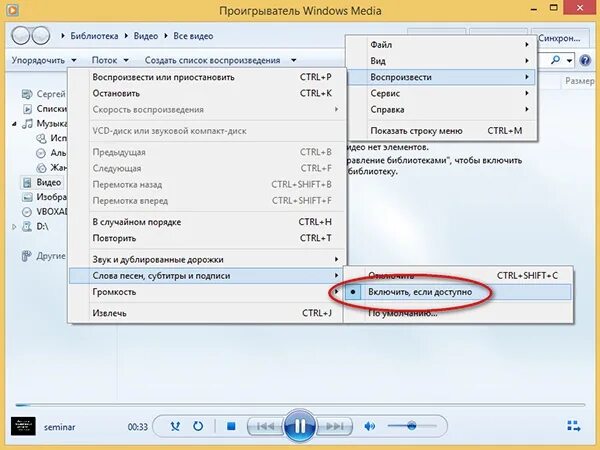Choose 'Воспроизвести или приостановить' from the menu
This screenshot has height=450, width=600.
tap(207, 77)
